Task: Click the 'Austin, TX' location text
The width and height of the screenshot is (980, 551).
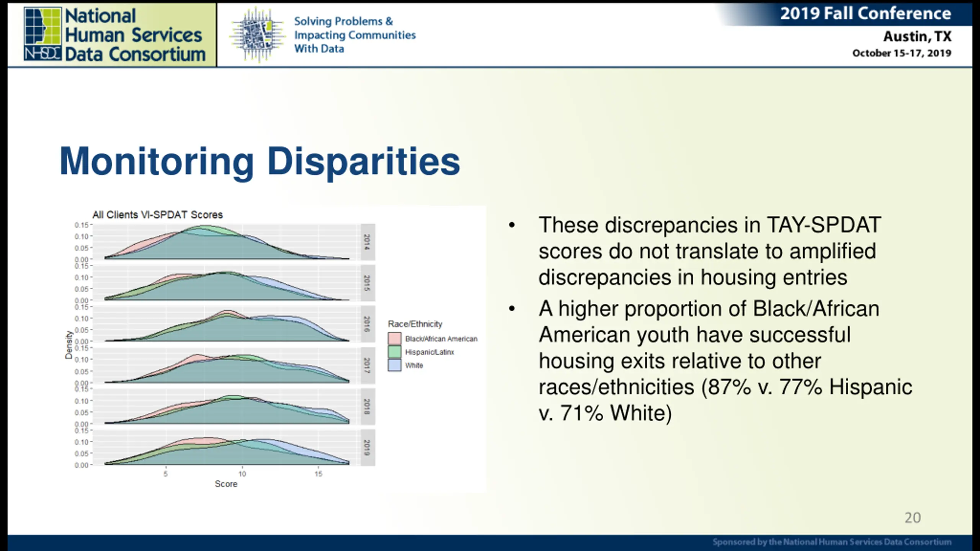Action: [x=917, y=36]
